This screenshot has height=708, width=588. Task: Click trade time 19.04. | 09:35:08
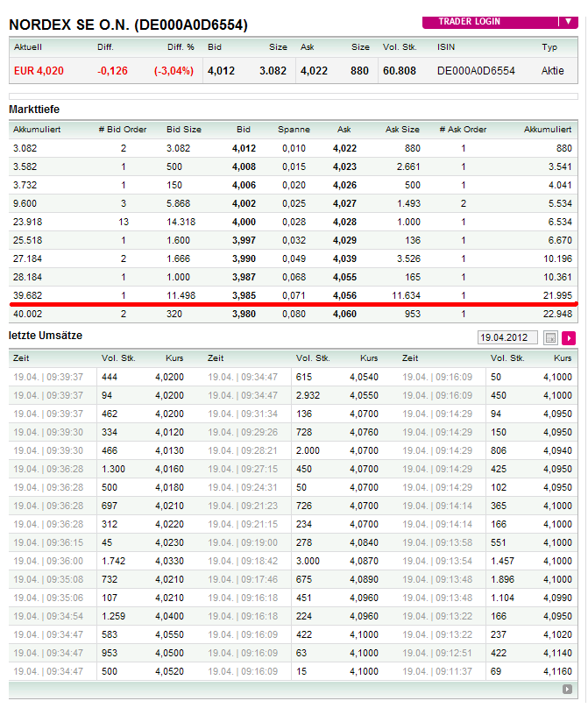coord(48,580)
